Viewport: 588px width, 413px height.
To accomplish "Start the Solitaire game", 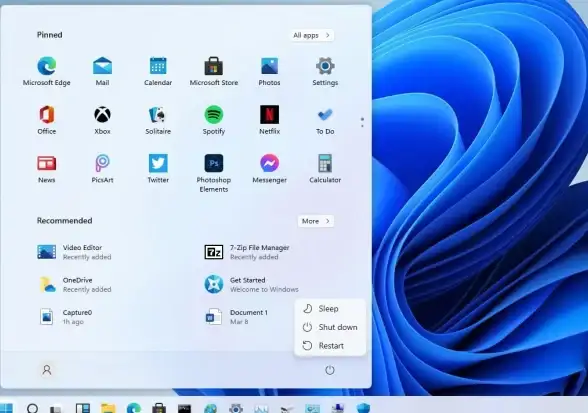I will tap(158, 120).
